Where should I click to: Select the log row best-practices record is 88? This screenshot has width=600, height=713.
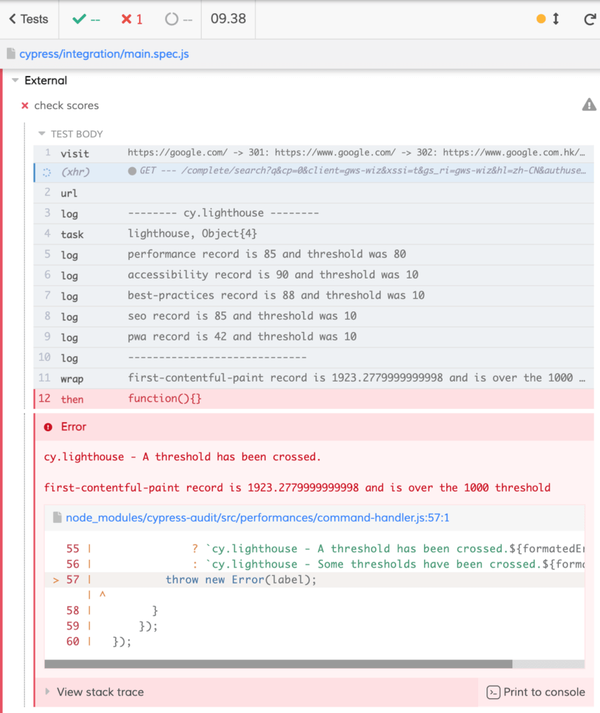tap(313, 296)
